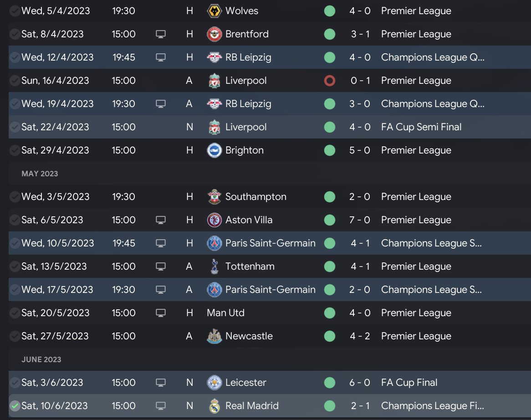531x420 pixels.
Task: Click the Tottenham club crest
Action: coord(214,266)
